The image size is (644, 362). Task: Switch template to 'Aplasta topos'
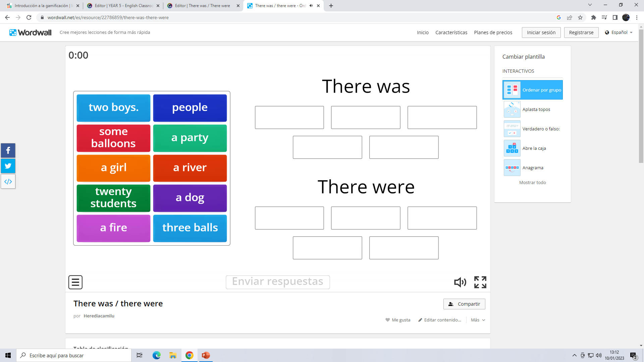(512, 109)
